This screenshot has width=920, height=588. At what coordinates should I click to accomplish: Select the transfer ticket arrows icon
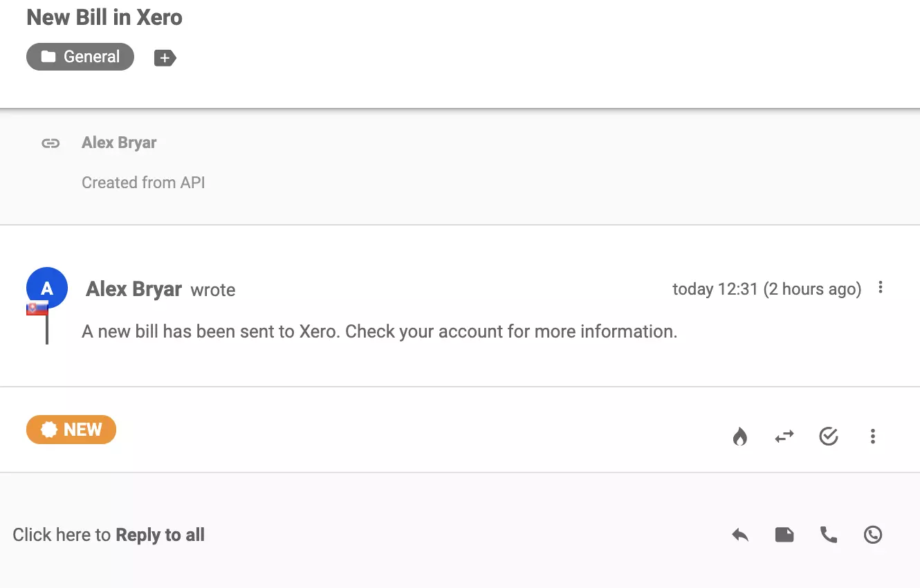tap(784, 437)
